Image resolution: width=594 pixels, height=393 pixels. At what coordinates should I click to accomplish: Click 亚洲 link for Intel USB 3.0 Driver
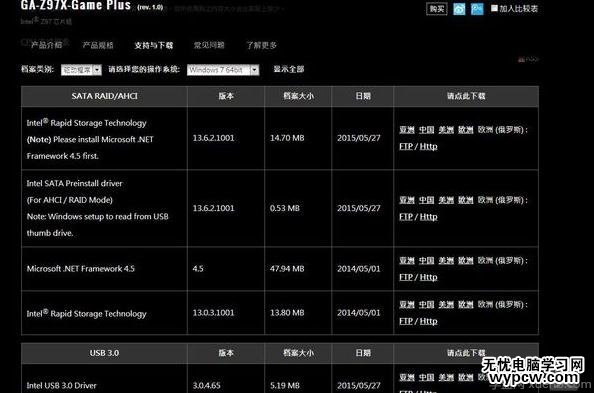407,377
